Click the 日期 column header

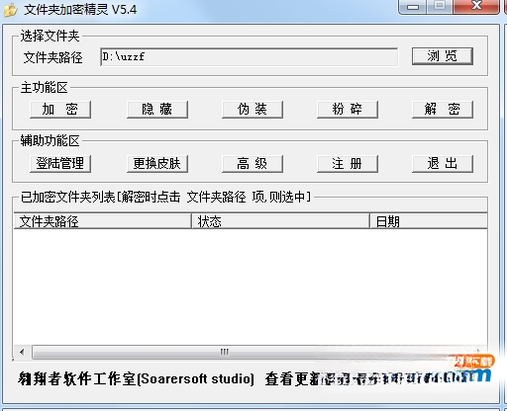(428, 221)
